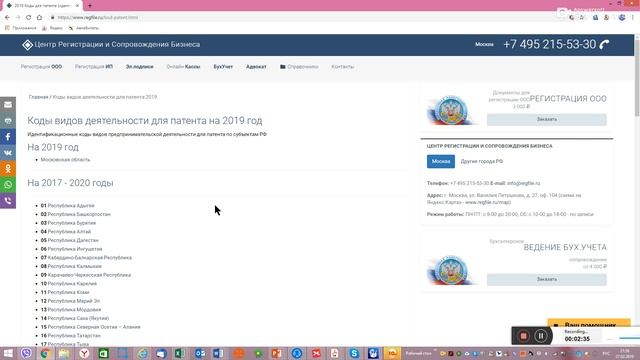Reload the page with the refresh icon

pos(29,18)
